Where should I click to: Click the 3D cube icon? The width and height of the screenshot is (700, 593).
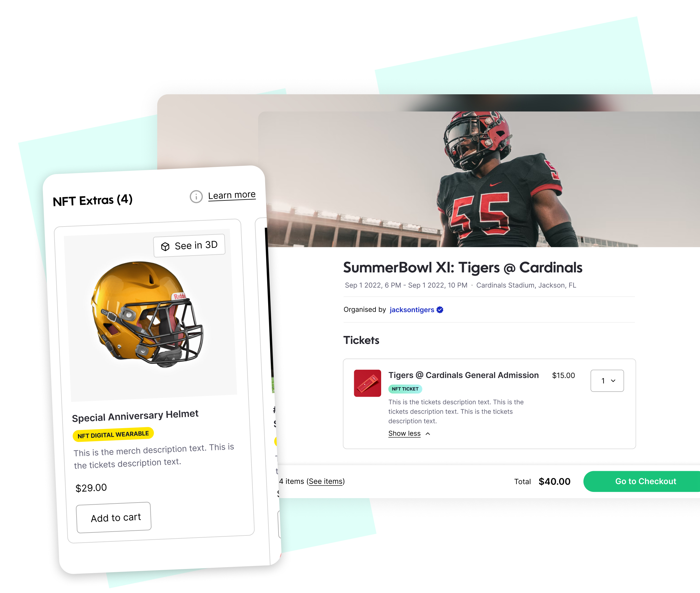point(165,247)
